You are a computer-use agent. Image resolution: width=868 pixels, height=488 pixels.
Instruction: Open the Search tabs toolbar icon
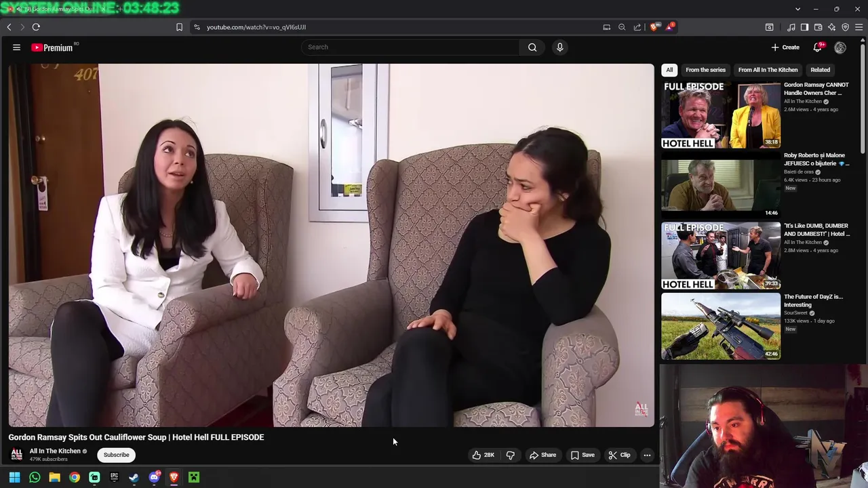click(769, 27)
